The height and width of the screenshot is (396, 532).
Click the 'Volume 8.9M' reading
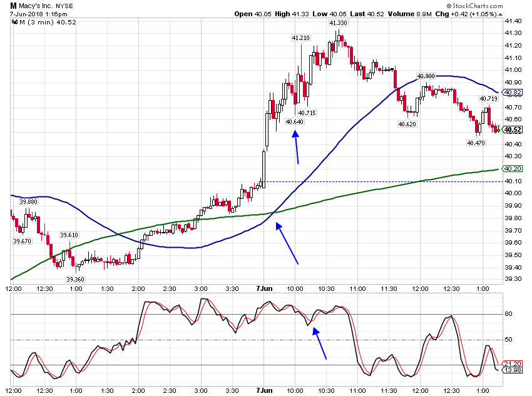pyautogui.click(x=409, y=14)
